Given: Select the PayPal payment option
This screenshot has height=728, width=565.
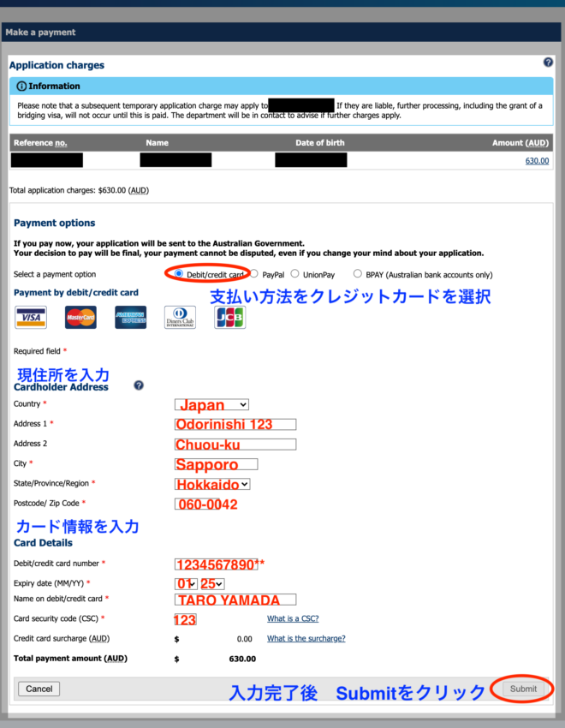Looking at the screenshot, I should pos(255,274).
